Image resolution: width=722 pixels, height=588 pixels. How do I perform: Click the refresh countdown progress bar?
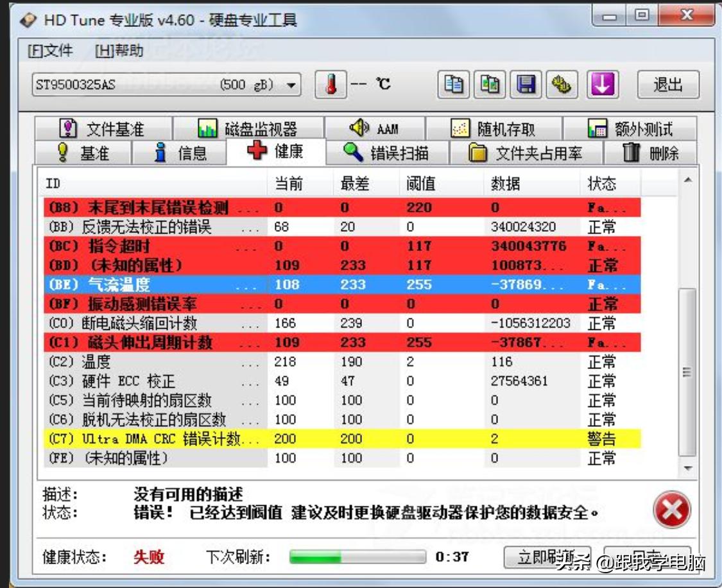tap(357, 557)
